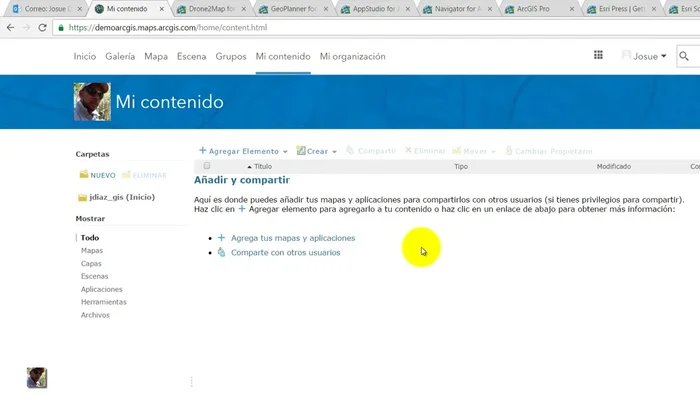
Task: Click the Mover folder icon
Action: point(456,150)
